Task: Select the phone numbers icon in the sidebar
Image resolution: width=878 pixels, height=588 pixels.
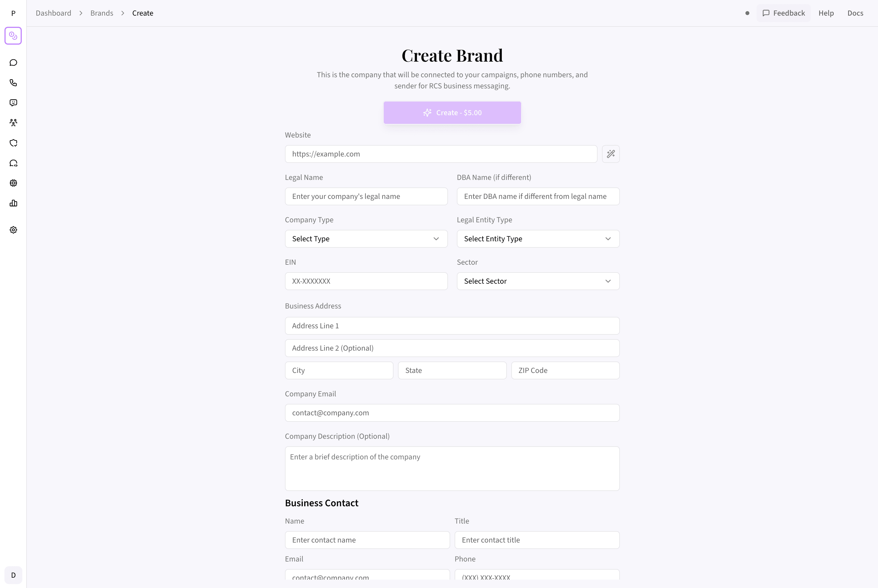Action: 13,83
